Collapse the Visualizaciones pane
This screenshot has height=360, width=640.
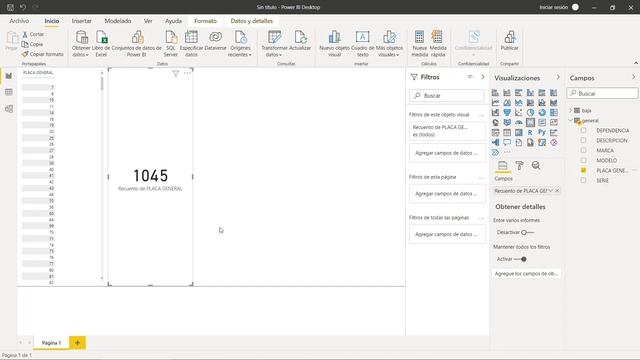558,77
